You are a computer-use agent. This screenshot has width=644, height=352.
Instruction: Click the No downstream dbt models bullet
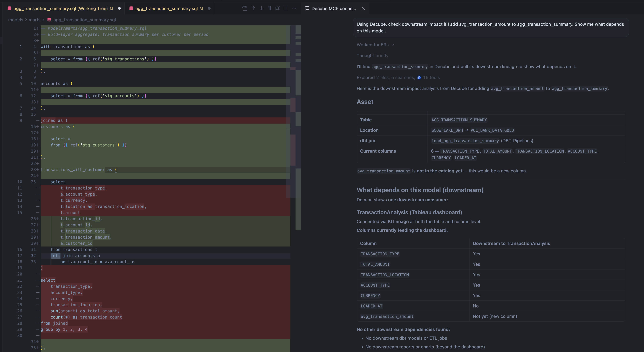click(406, 338)
